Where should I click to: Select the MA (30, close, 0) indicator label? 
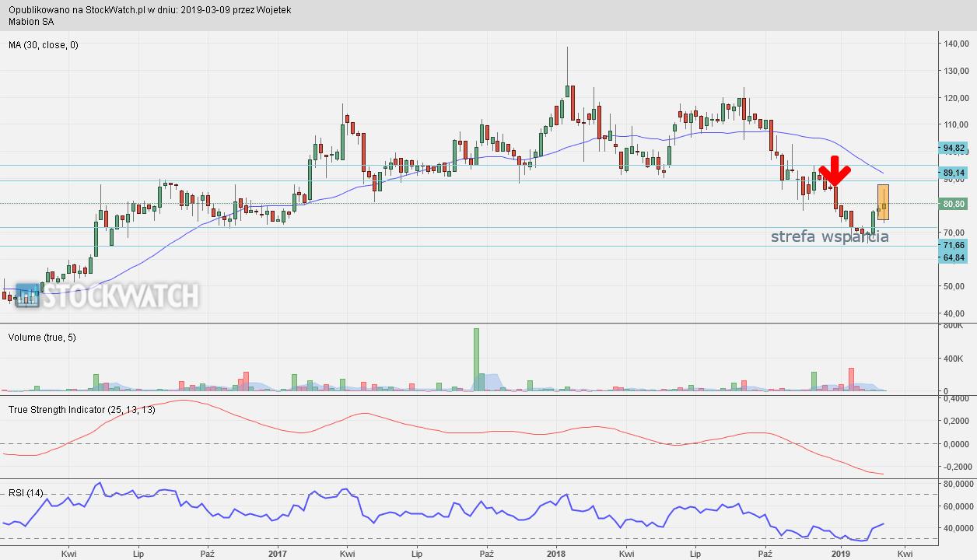point(44,45)
